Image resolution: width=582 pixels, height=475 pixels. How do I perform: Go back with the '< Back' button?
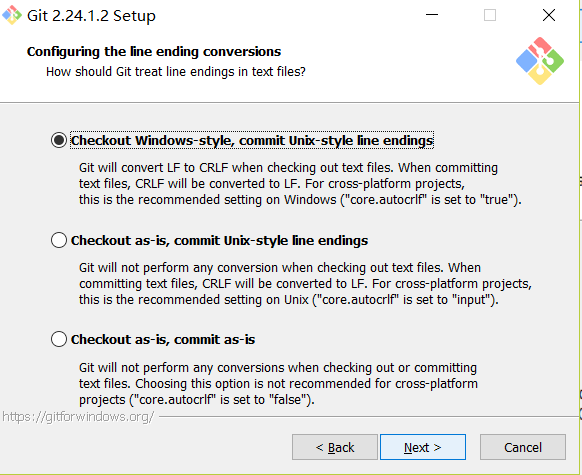[x=335, y=447]
